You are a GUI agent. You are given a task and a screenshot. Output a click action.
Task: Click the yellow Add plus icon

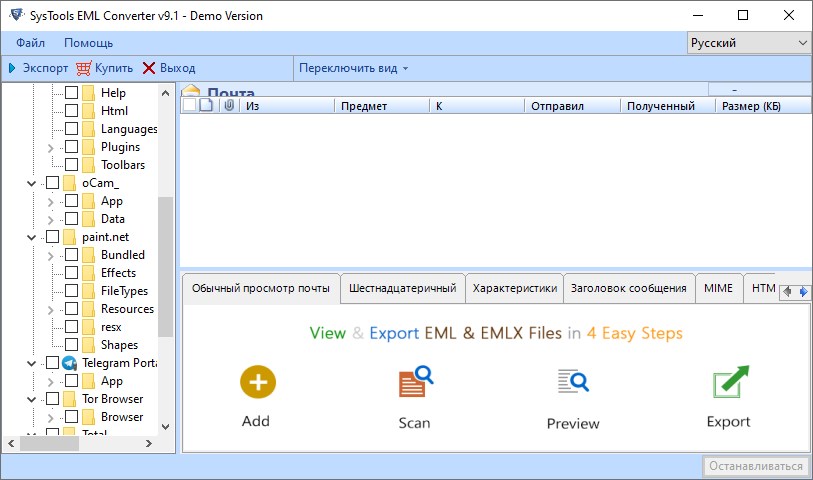(x=258, y=382)
